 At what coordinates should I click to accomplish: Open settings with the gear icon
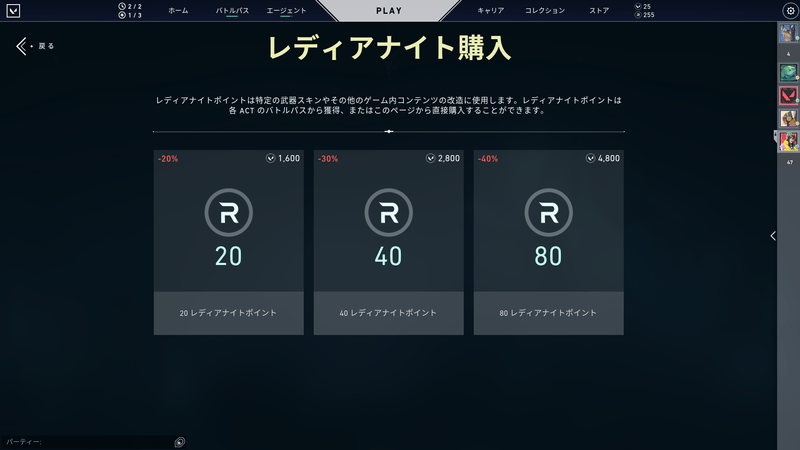point(790,11)
